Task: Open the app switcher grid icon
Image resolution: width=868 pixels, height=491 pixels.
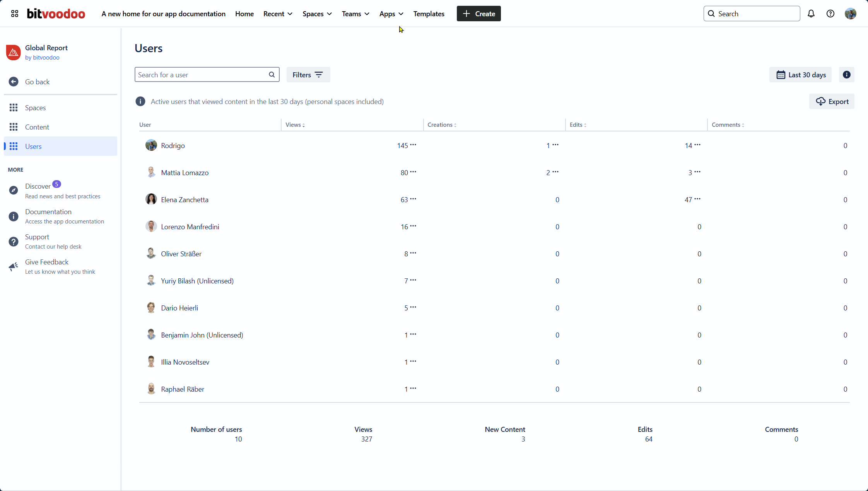Action: coord(15,14)
